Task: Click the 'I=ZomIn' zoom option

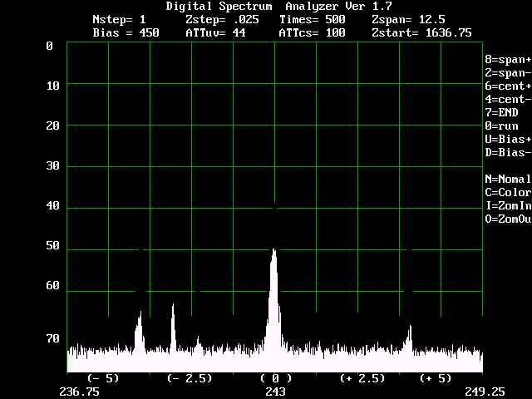Action: coord(508,205)
